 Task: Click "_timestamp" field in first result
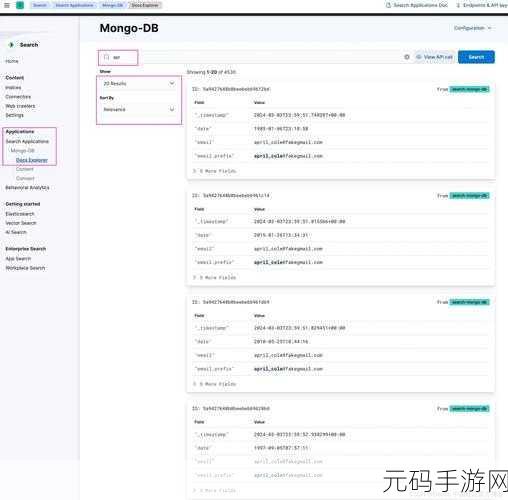point(212,115)
